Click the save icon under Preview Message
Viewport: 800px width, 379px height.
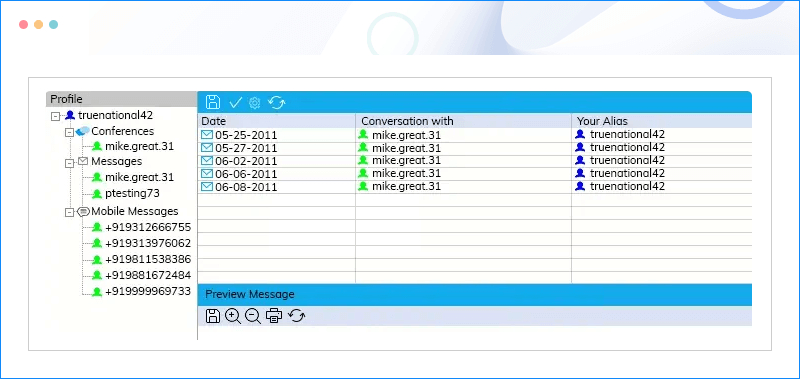pos(213,316)
